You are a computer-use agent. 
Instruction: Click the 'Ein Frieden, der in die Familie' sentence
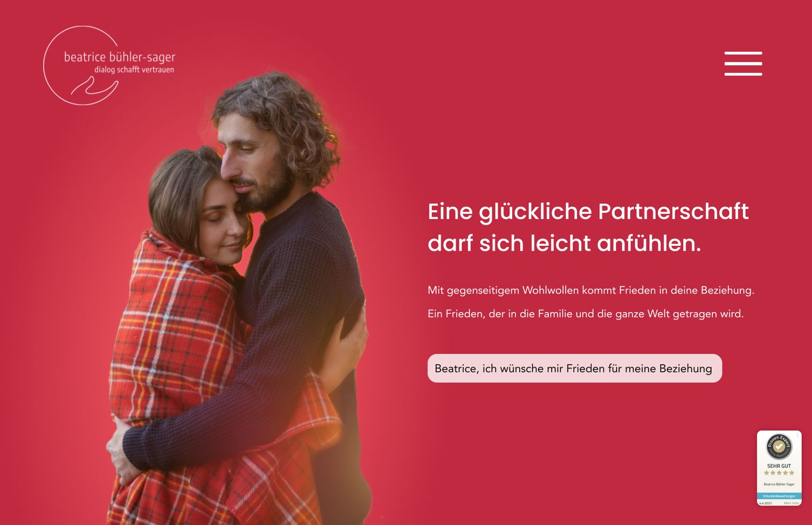pyautogui.click(x=586, y=313)
